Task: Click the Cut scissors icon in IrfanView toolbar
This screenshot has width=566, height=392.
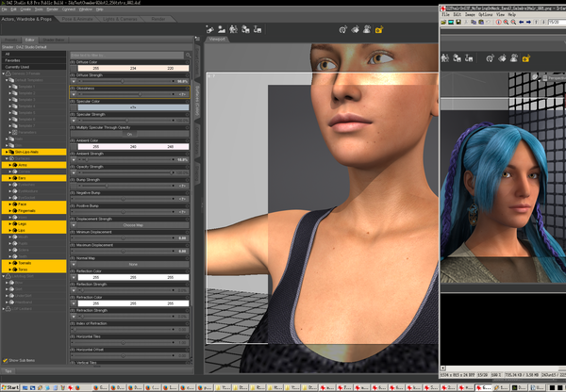Action: tap(466, 23)
